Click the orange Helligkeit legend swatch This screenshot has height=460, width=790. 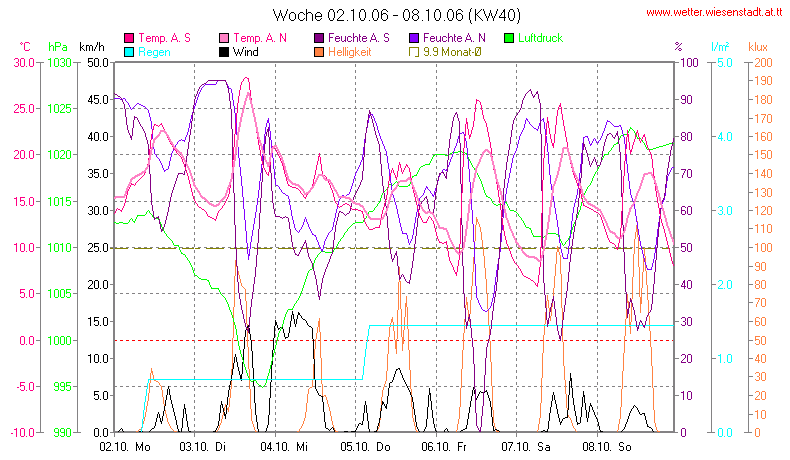pyautogui.click(x=319, y=52)
